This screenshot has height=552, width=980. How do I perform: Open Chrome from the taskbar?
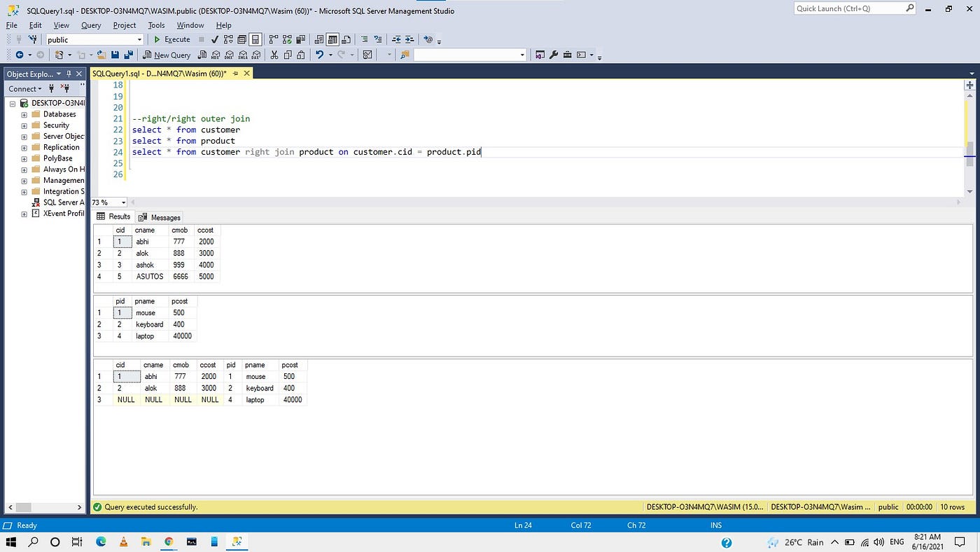tap(169, 541)
